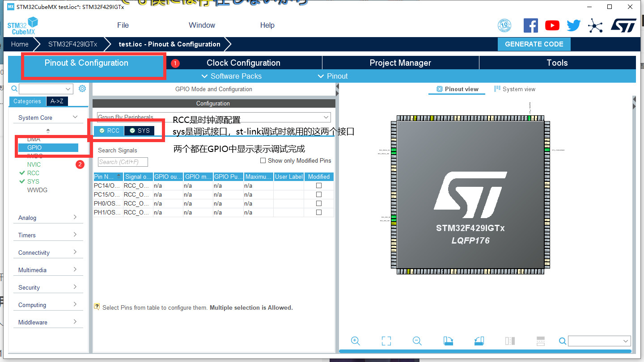Open the ST community network icon
Screen dimensions: 644x362
(x=595, y=25)
